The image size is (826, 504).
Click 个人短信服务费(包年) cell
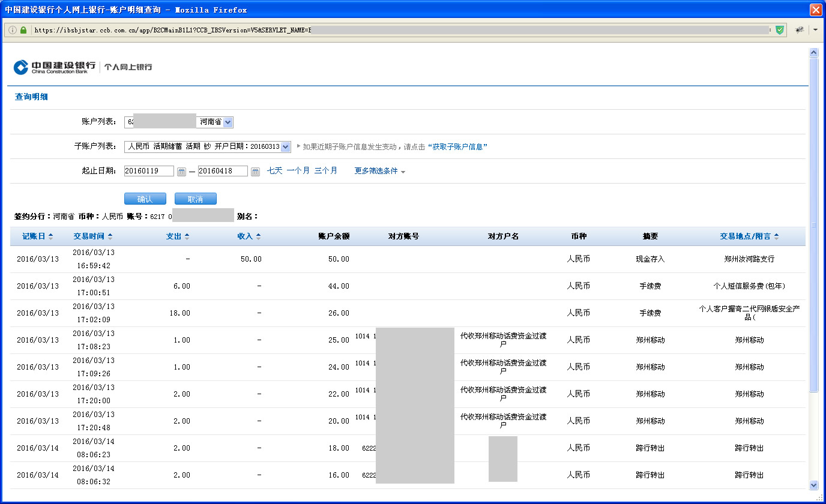click(749, 286)
